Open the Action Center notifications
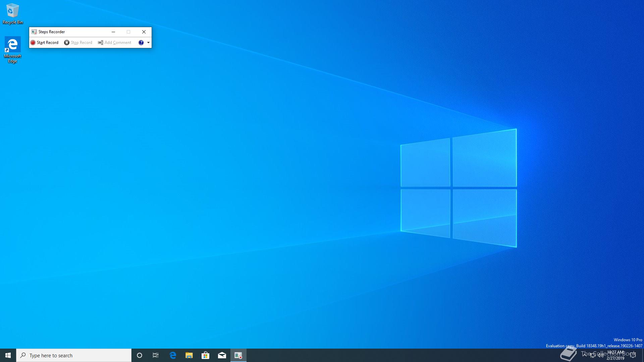644x362 pixels. [633, 355]
